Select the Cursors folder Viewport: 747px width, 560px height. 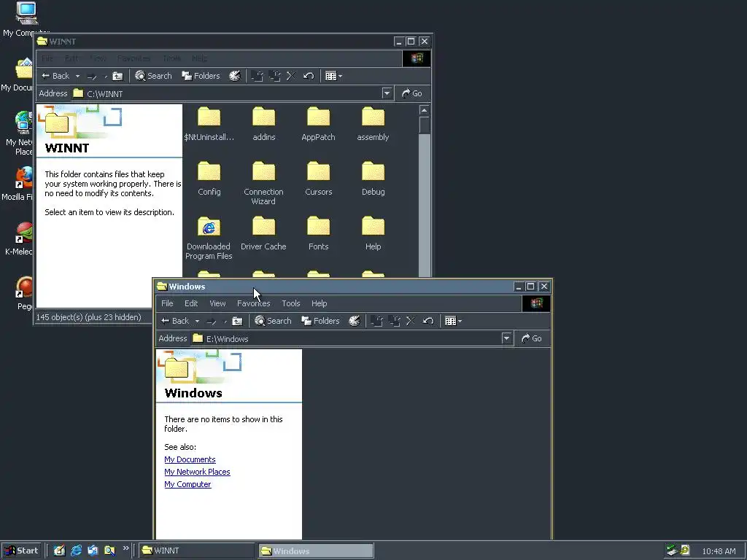coord(319,179)
